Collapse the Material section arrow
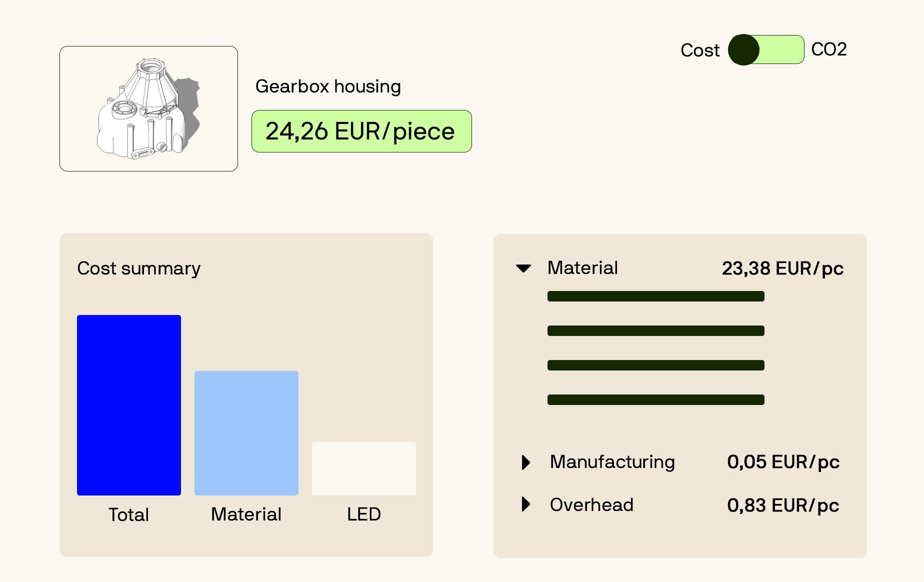Screen dimensions: 924x582 click(x=523, y=268)
